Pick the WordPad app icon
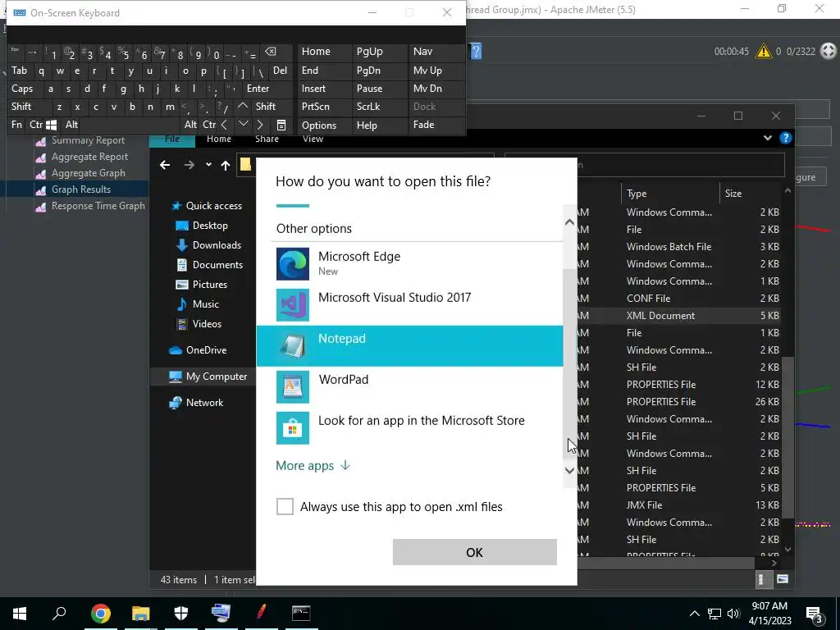This screenshot has width=840, height=630. click(293, 387)
